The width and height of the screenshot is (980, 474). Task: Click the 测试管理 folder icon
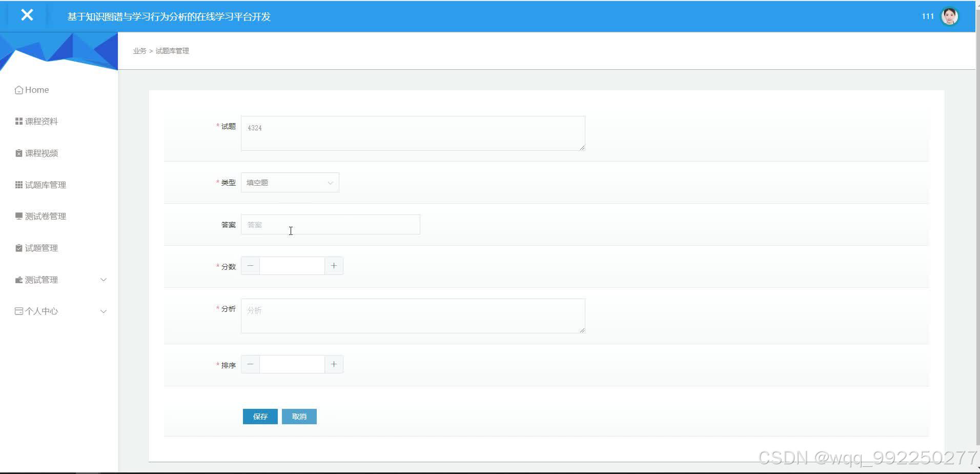[x=19, y=280]
